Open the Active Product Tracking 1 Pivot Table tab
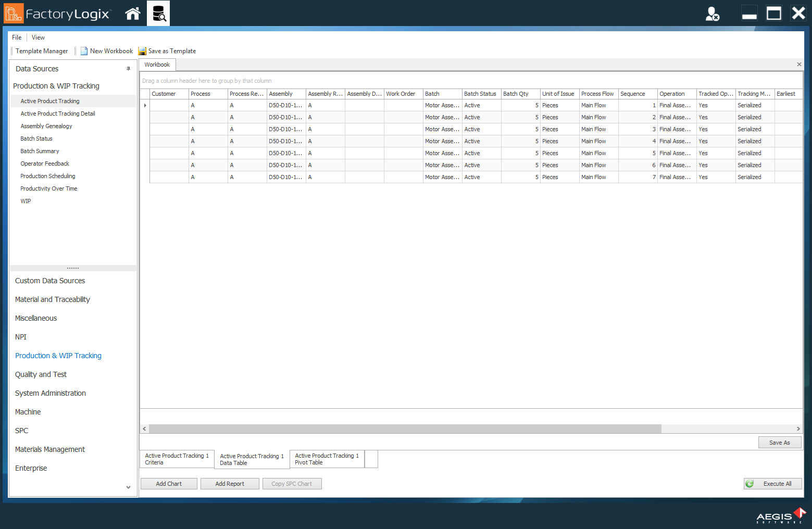The height and width of the screenshot is (529, 812). (327, 459)
